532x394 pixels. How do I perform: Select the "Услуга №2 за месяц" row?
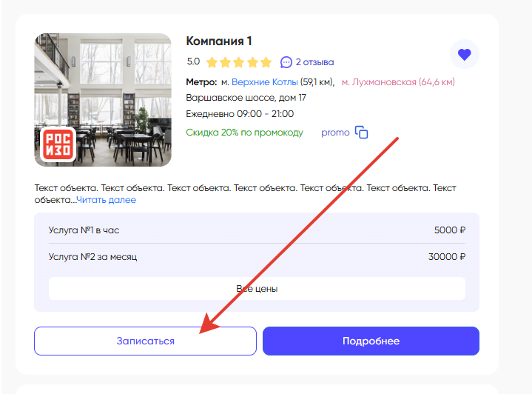pos(257,257)
